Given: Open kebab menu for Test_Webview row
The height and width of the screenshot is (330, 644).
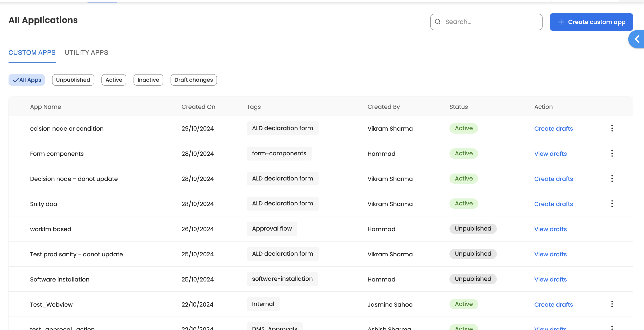Looking at the screenshot, I should coord(612,304).
